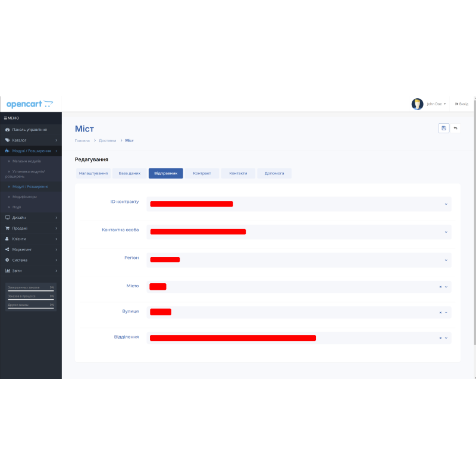Switch to the База даних tab
Image resolution: width=476 pixels, height=476 pixels.
(129, 173)
